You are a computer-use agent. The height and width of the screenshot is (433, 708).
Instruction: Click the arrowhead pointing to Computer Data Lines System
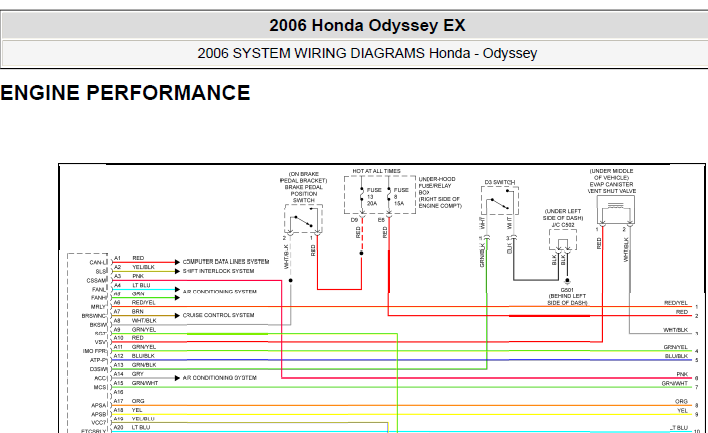[177, 262]
